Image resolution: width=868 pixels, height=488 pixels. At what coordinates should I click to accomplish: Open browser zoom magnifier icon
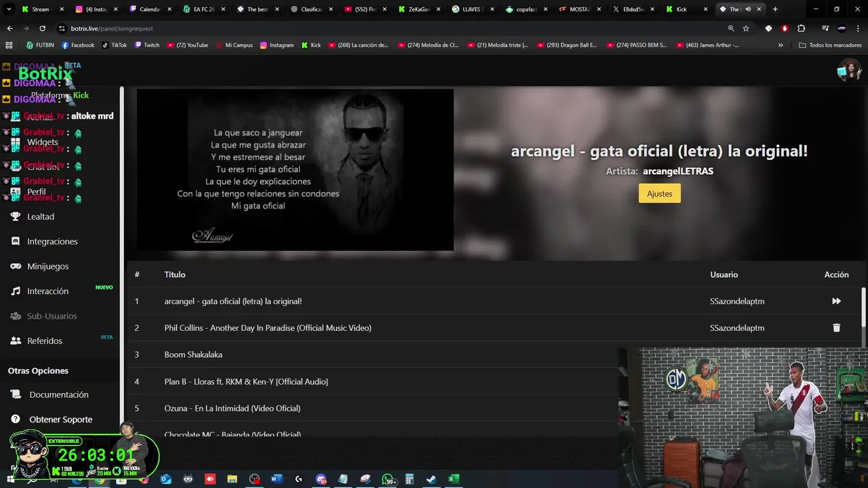pyautogui.click(x=731, y=28)
